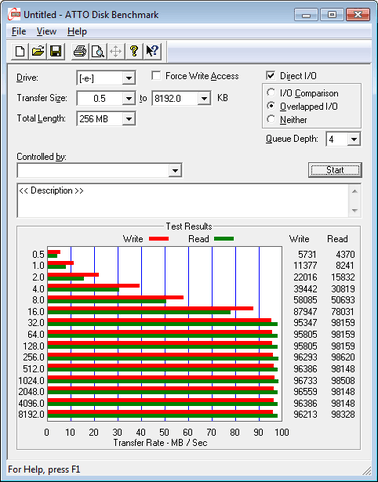This screenshot has height=482, width=378.
Task: Click the read value 50693
Action: 343,300
